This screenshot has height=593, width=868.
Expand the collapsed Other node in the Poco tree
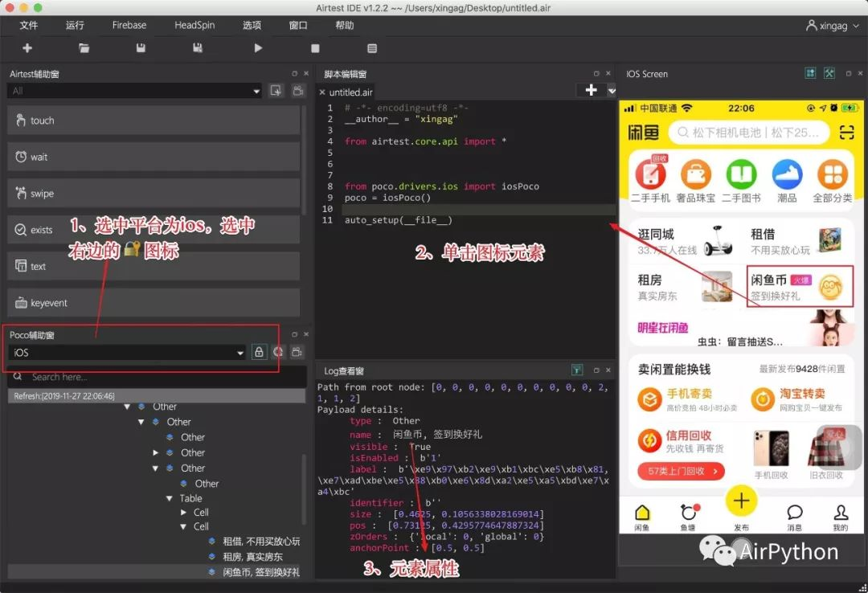click(156, 452)
